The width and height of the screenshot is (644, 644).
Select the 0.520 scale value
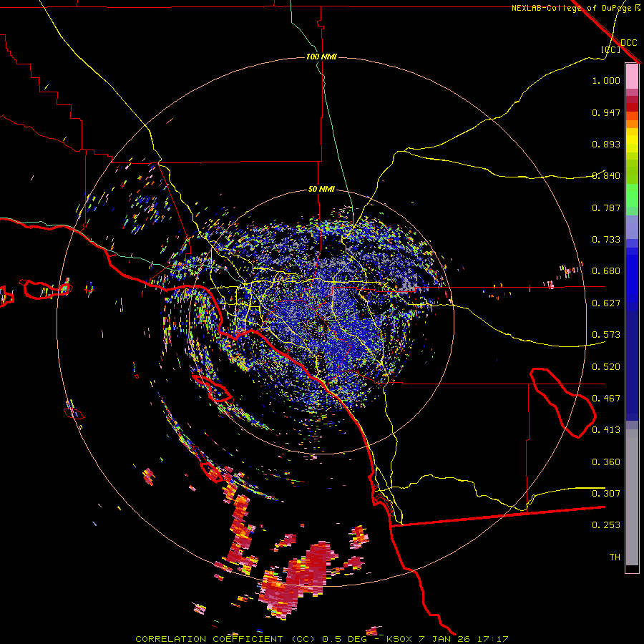pos(606,367)
